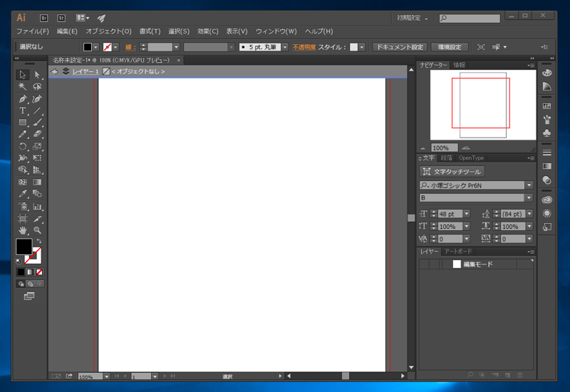570x392 pixels.
Task: Select the Type tool
Action: pyautogui.click(x=23, y=110)
